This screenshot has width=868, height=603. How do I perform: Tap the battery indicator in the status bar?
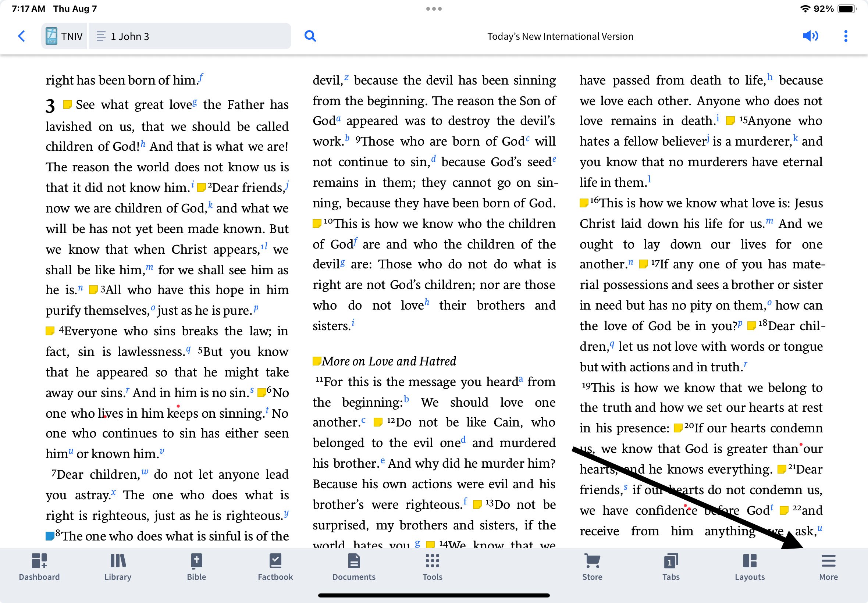(x=847, y=9)
